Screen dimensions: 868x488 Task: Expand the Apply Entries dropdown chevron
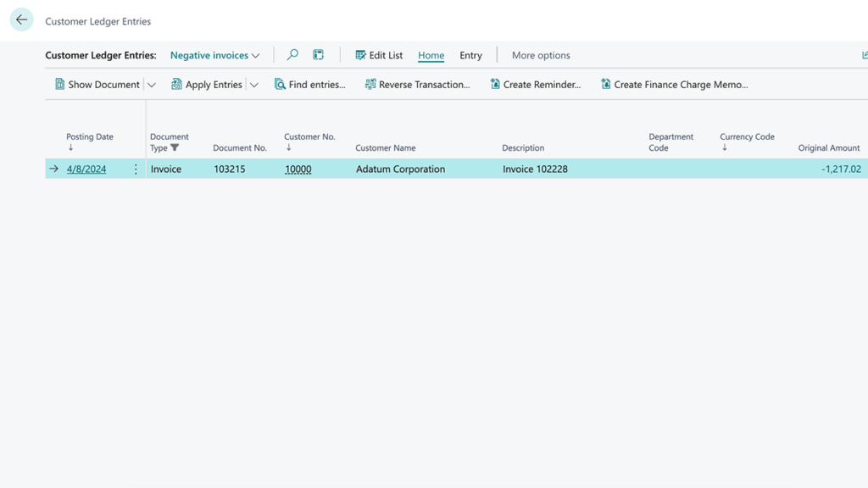tap(254, 84)
